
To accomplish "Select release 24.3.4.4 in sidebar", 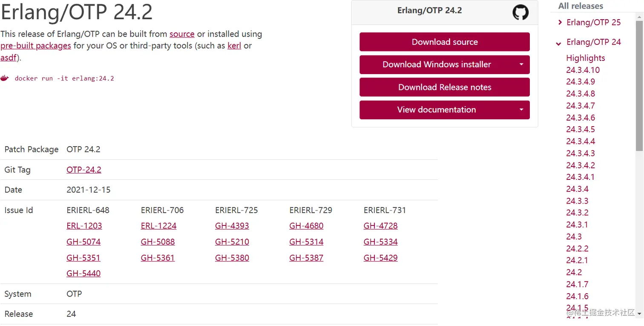I will pos(581,141).
